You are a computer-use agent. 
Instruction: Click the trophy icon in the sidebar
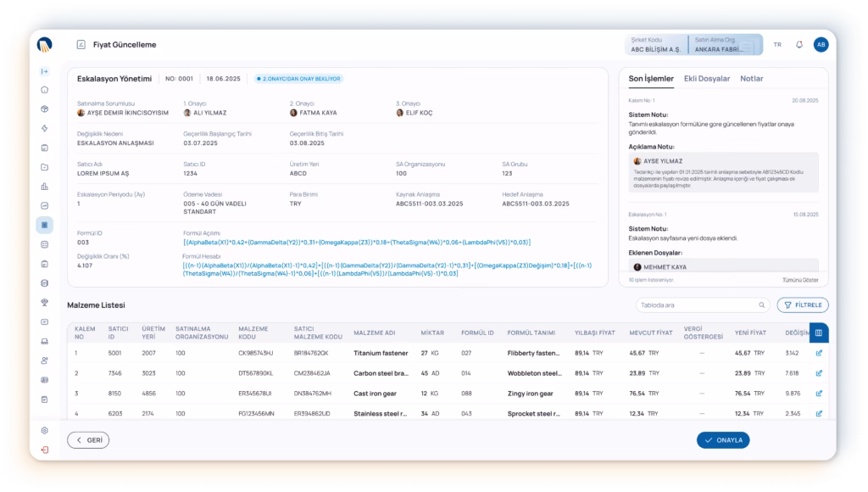point(45,302)
